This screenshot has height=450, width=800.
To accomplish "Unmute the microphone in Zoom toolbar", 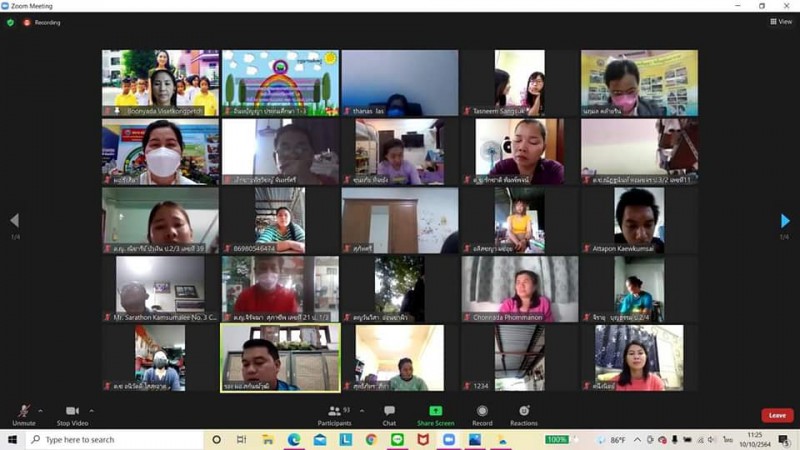I will (23, 415).
